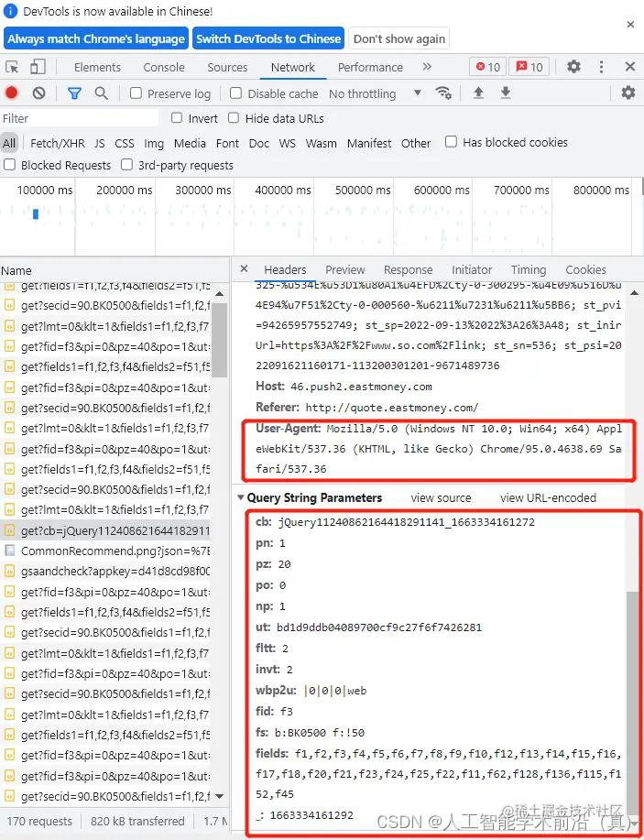The height and width of the screenshot is (840, 644).
Task: Open network conditions wifi icon
Action: [x=443, y=93]
